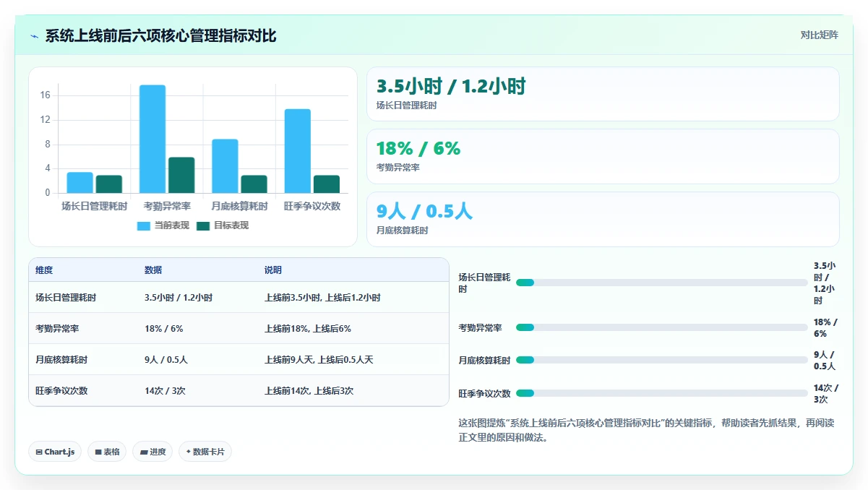Viewport: 868px width, 490px height.
Task: Click the chart axis label 月底核算耗时
Action: point(239,207)
